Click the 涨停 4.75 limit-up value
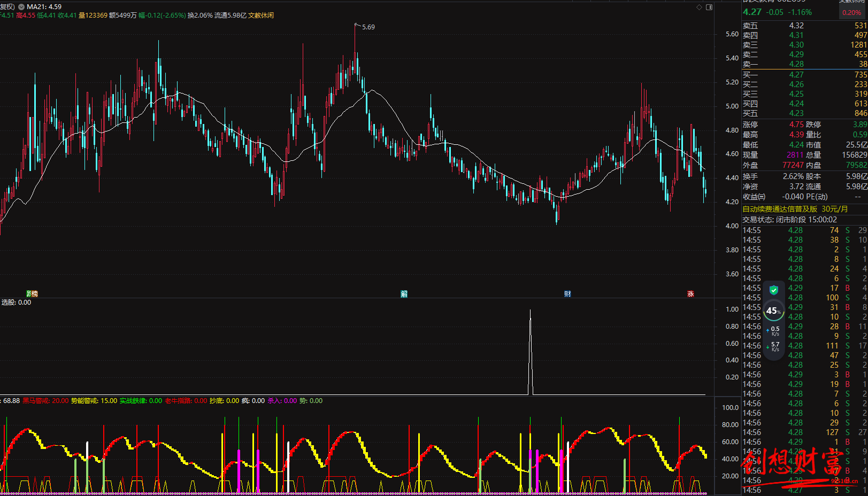868x496 pixels. (796, 125)
